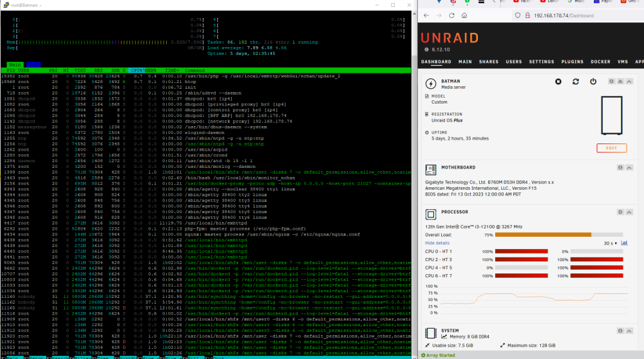The height and width of the screenshot is (359, 644).
Task: Select the php-fpm master process row
Action: coord(206,228)
